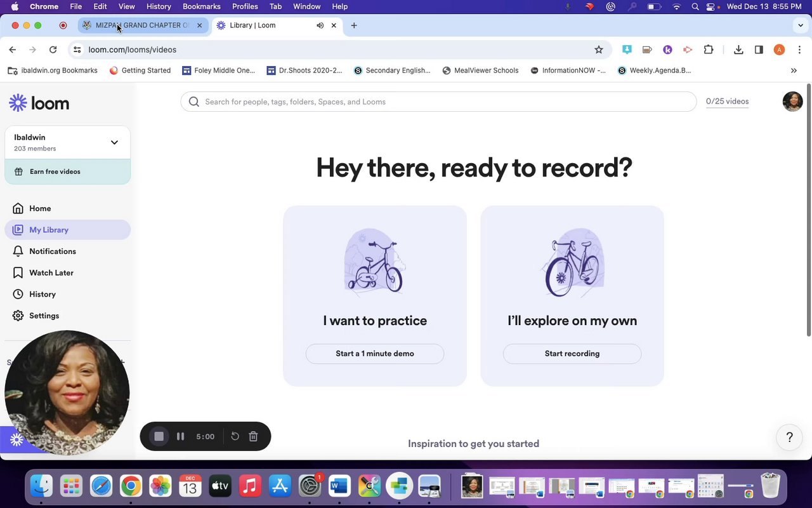Open Notifications in the sidebar
Screen dimensions: 812x508
click(67, 251)
